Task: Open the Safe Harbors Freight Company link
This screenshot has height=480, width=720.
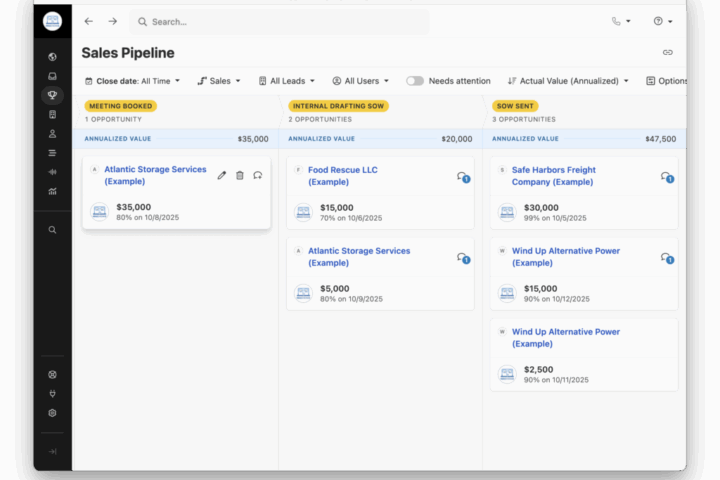Action: click(553, 176)
